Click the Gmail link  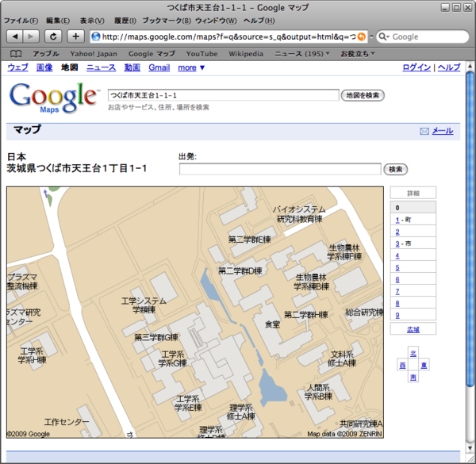[159, 67]
